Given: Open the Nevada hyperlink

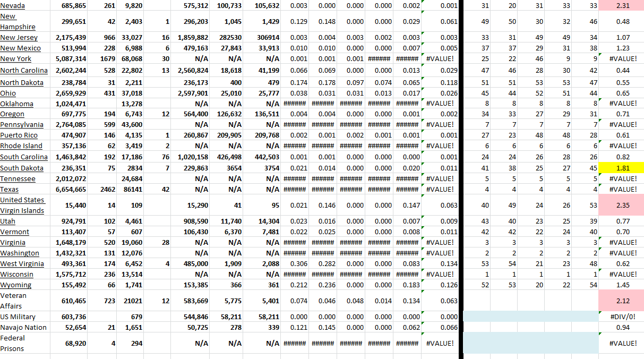Looking at the screenshot, I should tap(13, 5).
